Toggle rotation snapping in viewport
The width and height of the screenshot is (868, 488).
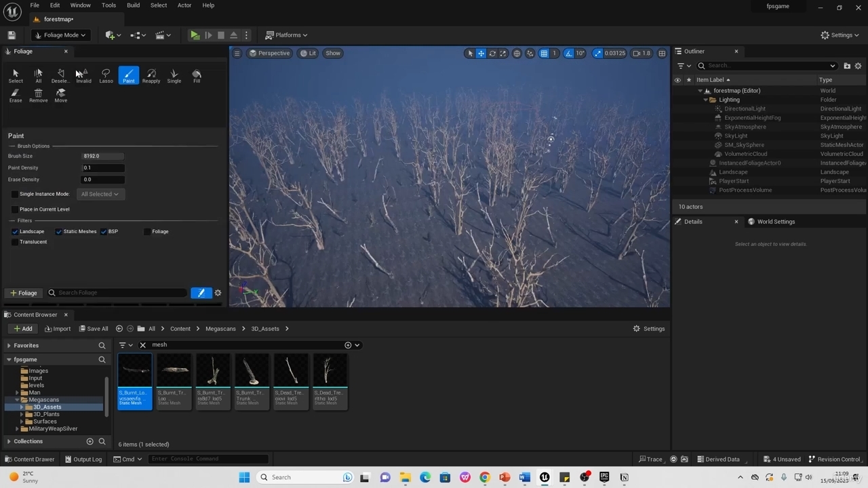[x=569, y=54]
